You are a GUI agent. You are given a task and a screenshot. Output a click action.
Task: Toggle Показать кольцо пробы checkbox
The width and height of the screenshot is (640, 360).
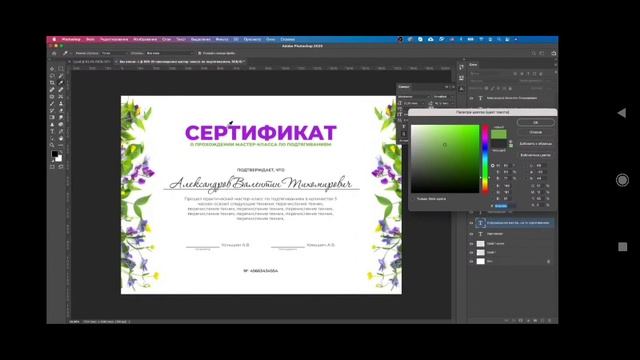point(200,53)
